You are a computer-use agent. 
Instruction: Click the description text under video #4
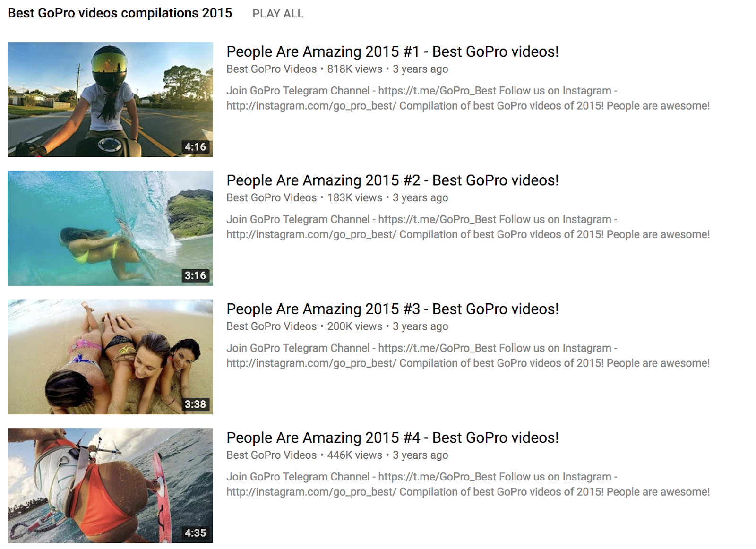pos(468,484)
